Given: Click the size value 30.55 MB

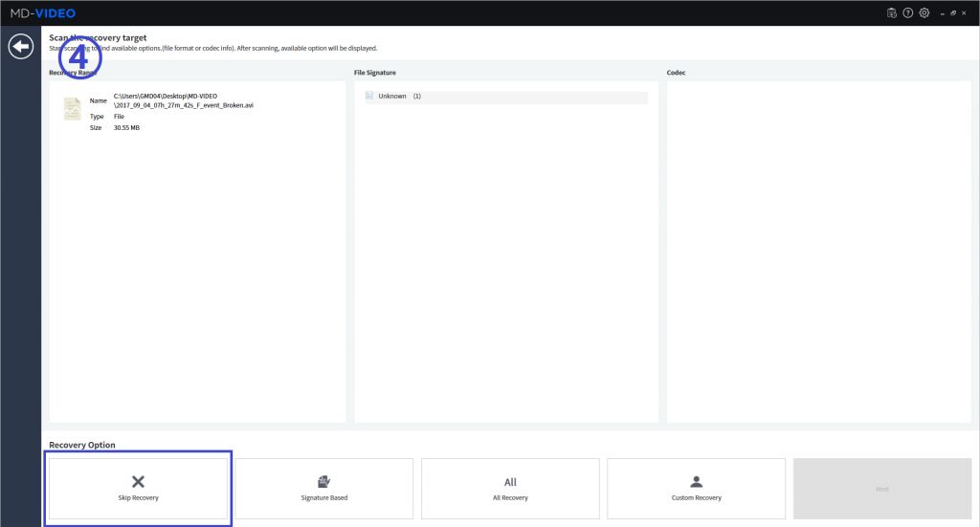Looking at the screenshot, I should [x=126, y=128].
